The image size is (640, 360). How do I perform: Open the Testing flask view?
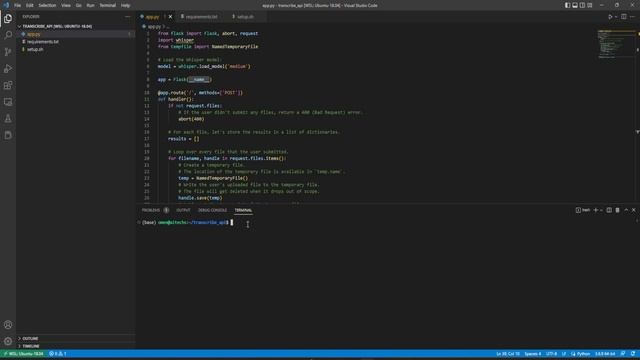point(8,119)
